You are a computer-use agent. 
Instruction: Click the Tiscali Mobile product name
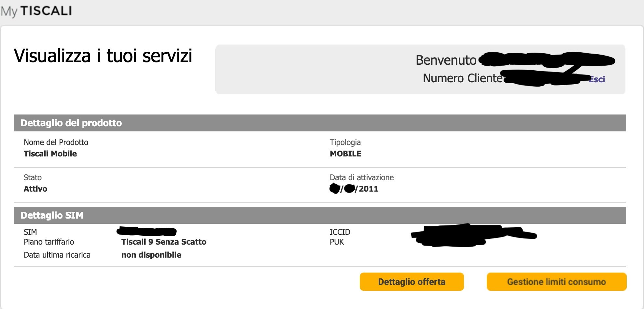point(50,154)
